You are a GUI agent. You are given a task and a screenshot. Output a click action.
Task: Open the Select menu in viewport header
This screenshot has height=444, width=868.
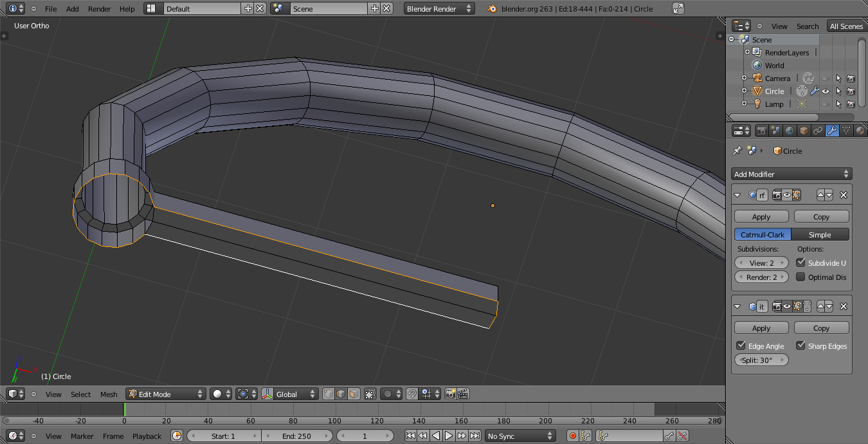click(x=81, y=394)
